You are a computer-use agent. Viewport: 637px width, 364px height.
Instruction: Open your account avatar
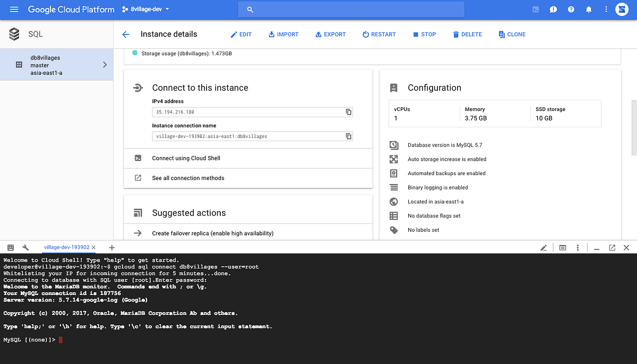tap(622, 9)
